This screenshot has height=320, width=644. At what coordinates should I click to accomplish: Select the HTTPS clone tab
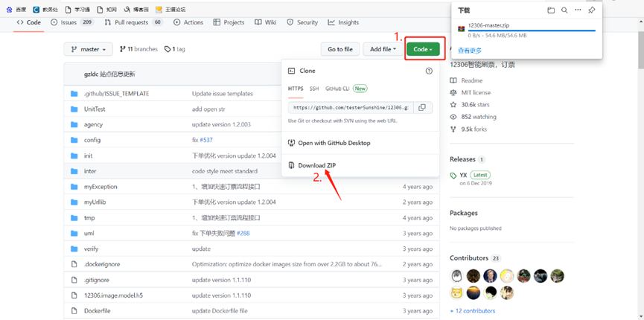(x=296, y=89)
